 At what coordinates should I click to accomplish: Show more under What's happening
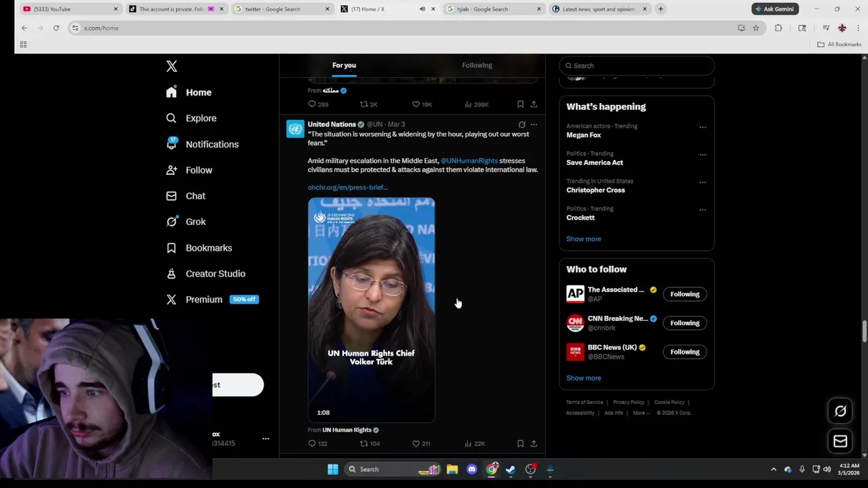pos(584,239)
